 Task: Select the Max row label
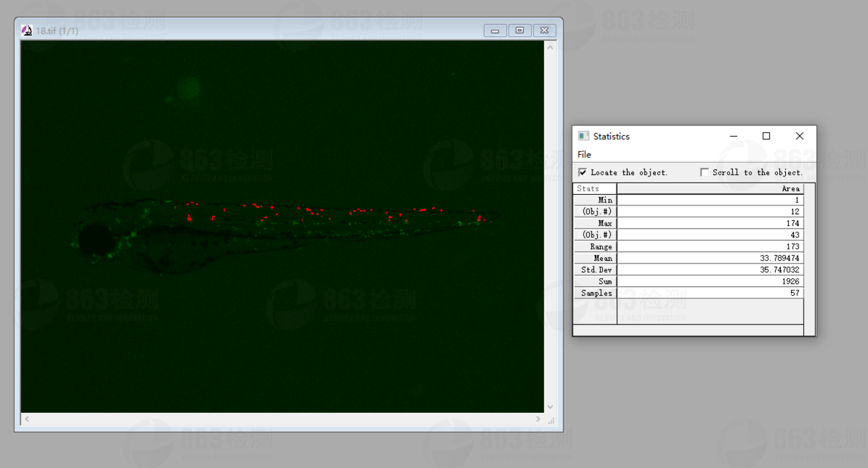click(x=595, y=223)
